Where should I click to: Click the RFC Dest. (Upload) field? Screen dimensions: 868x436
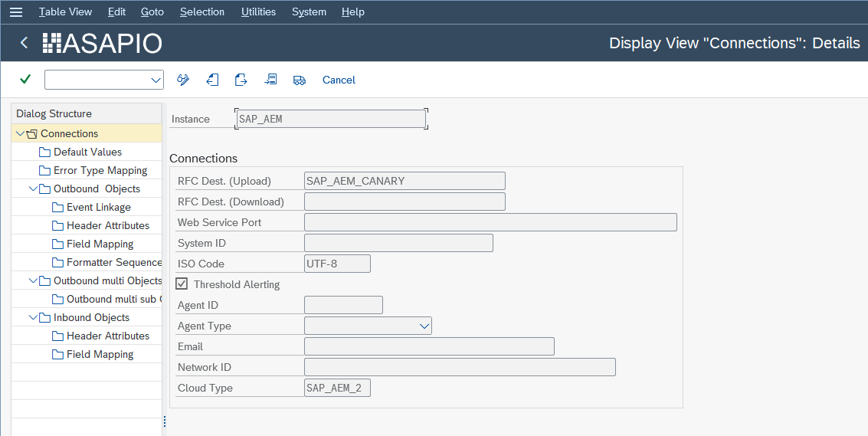[x=405, y=181]
